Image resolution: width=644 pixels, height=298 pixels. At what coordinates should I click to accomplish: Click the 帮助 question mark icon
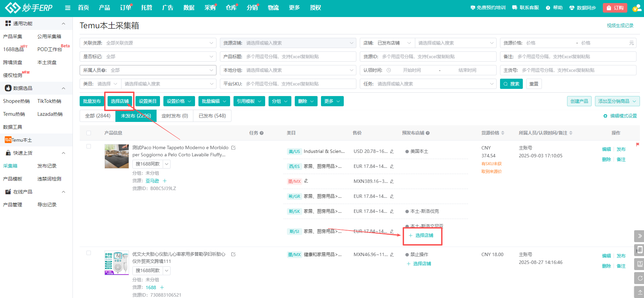click(x=548, y=7)
